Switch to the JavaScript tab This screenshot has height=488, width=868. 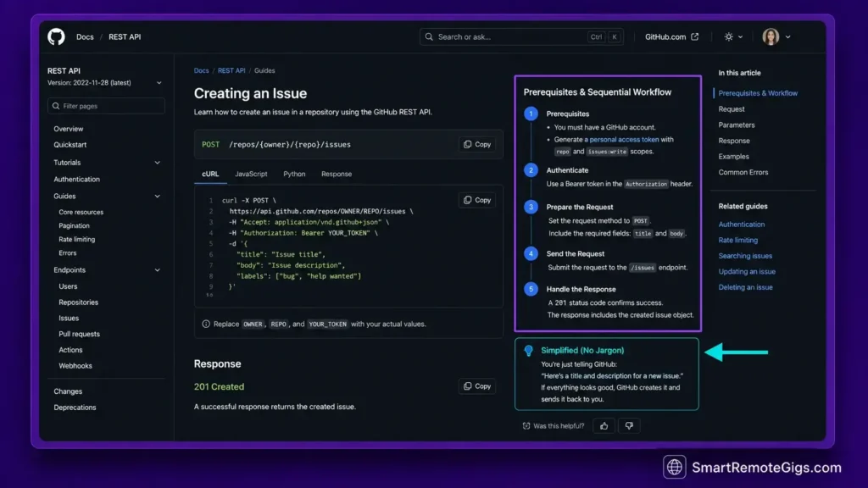(x=251, y=174)
